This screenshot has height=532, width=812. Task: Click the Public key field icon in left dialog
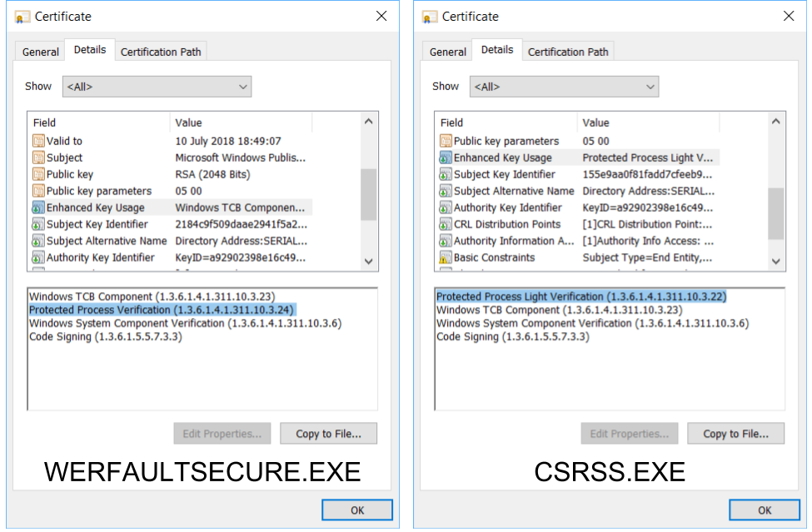coord(38,175)
